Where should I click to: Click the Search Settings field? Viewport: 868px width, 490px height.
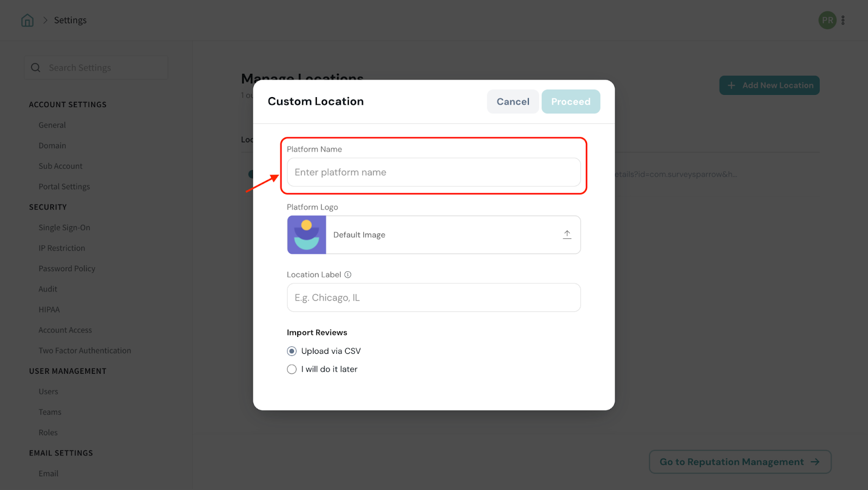click(x=103, y=68)
